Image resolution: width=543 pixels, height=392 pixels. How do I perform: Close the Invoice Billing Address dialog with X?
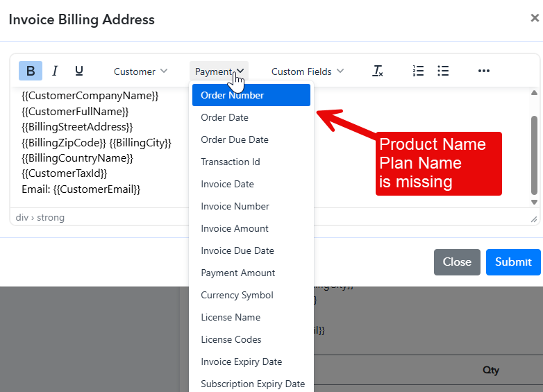534,19
